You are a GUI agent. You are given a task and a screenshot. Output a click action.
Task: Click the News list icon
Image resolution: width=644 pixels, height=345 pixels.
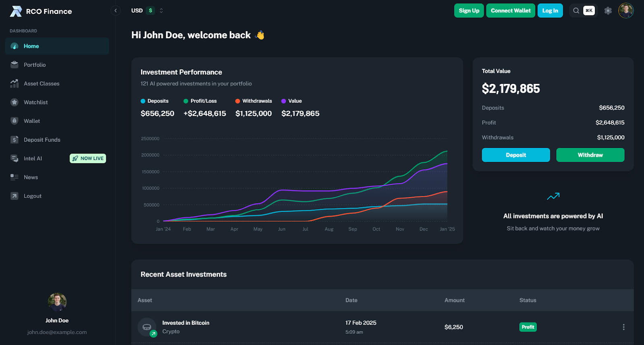[x=14, y=177]
